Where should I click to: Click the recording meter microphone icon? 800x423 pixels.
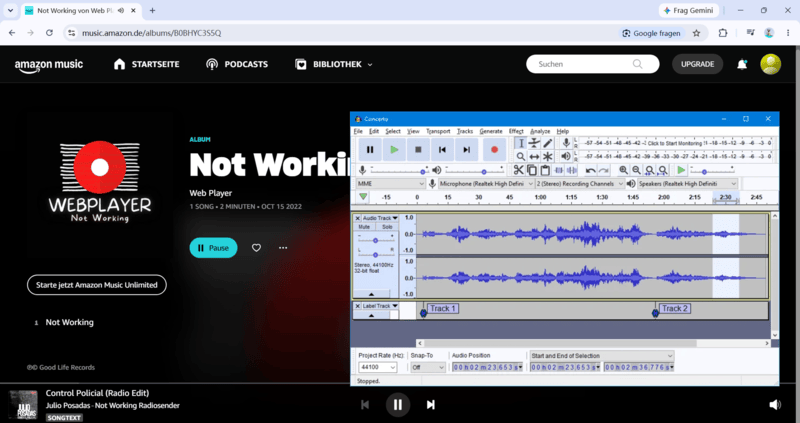tap(566, 143)
